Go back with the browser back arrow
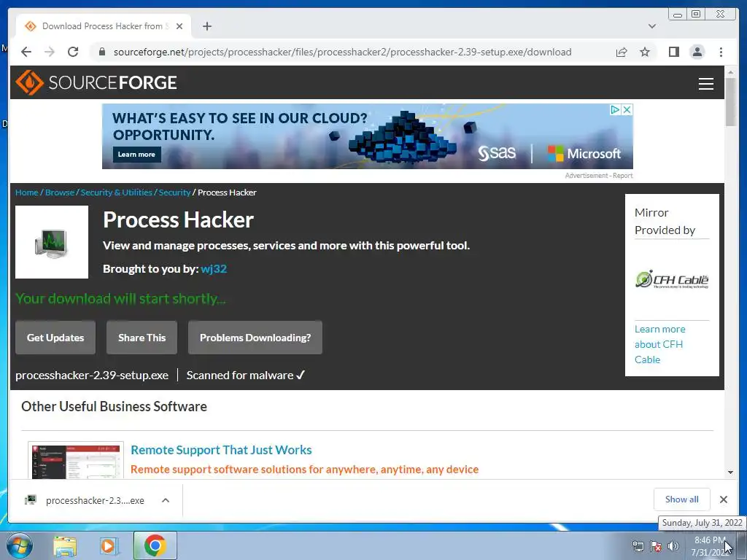Viewport: 747px width, 560px height. tap(26, 52)
